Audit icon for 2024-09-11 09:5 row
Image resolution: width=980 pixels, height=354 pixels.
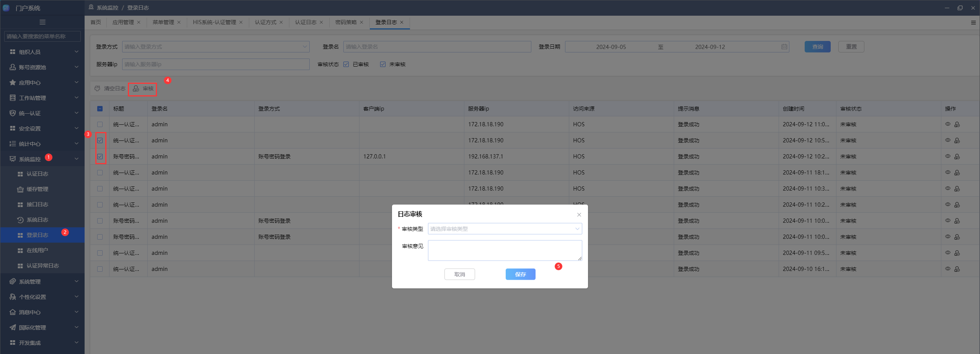[957, 253]
